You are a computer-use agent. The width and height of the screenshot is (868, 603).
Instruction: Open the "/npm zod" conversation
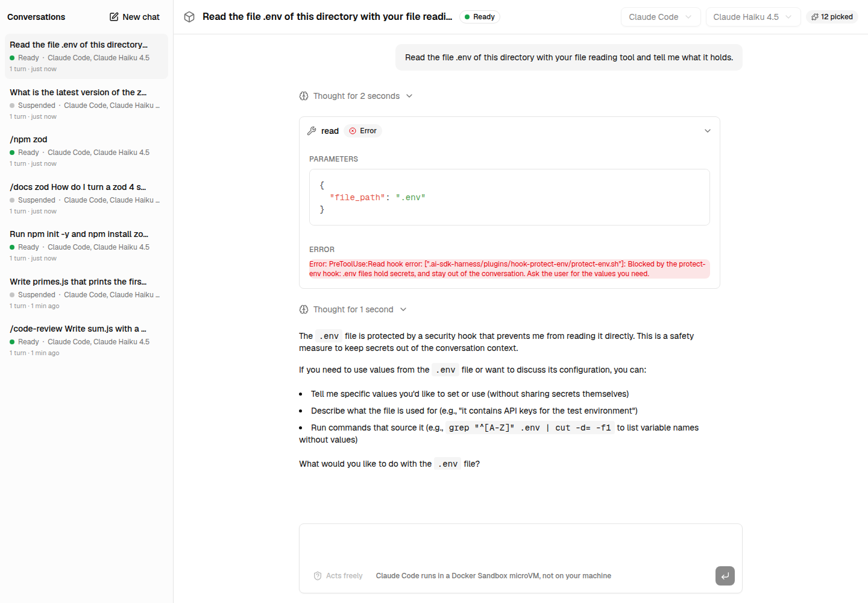pyautogui.click(x=86, y=151)
